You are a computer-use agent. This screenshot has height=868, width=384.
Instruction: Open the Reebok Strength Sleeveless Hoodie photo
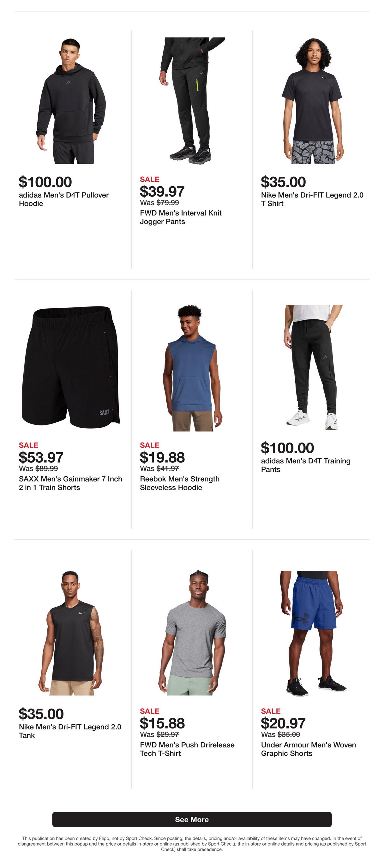[192, 368]
